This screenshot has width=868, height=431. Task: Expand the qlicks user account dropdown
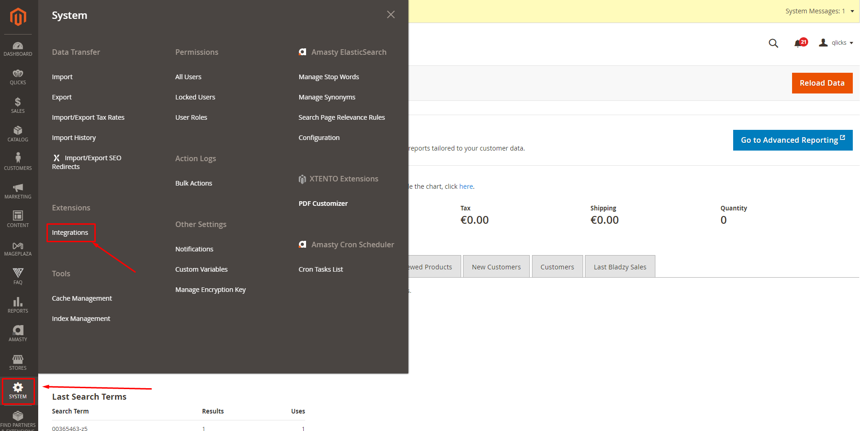tap(836, 43)
